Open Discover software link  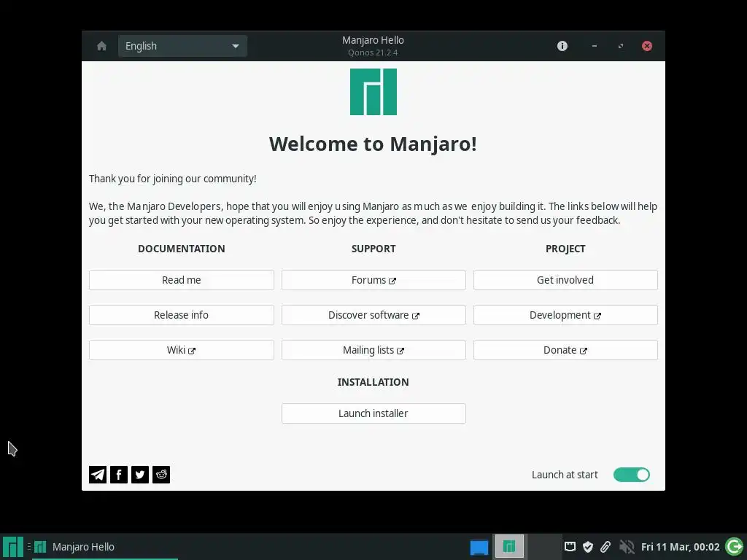pyautogui.click(x=373, y=315)
